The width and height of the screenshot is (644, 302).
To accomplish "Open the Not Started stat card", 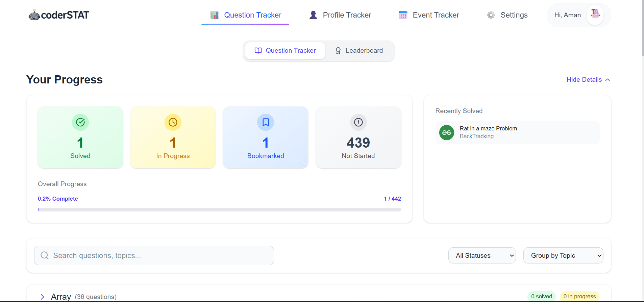I will (358, 137).
